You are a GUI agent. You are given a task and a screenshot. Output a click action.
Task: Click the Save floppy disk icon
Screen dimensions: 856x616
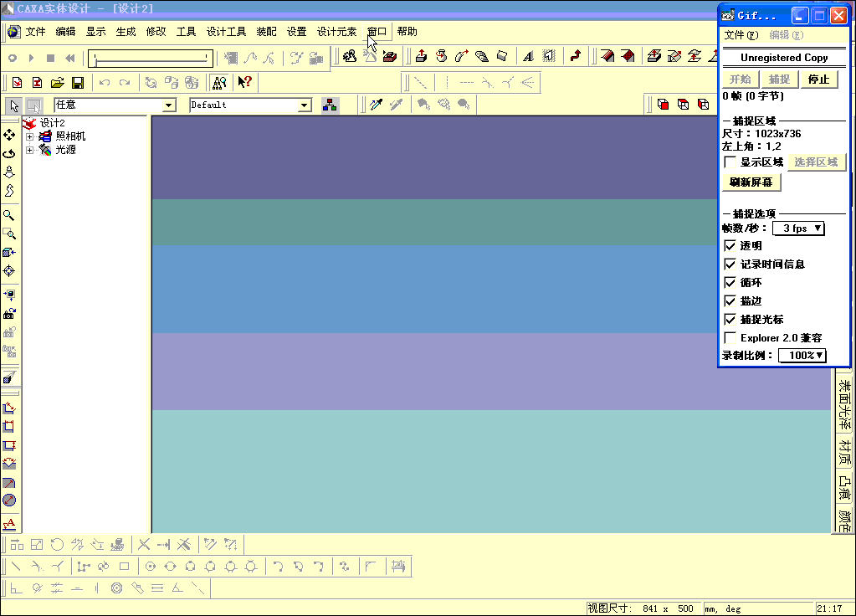pyautogui.click(x=78, y=83)
